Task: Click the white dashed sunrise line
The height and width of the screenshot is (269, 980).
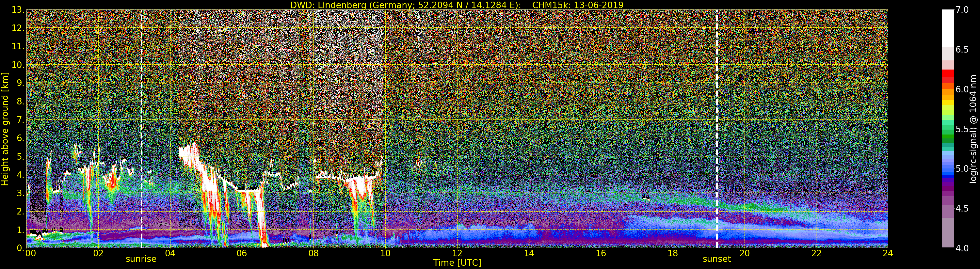Action: point(141,129)
